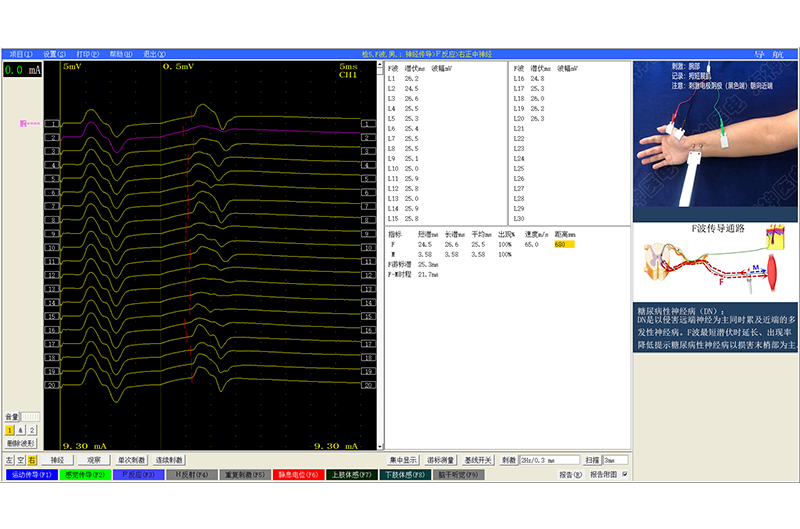Click the 神经 nerve selection button
This screenshot has width=800, height=529.
58,460
